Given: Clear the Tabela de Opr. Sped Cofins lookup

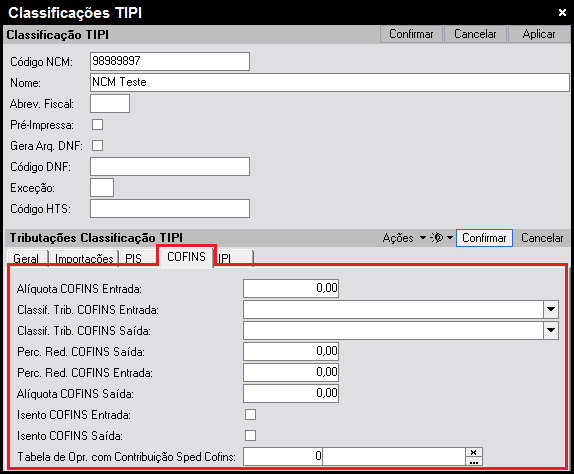Looking at the screenshot, I should [474, 452].
